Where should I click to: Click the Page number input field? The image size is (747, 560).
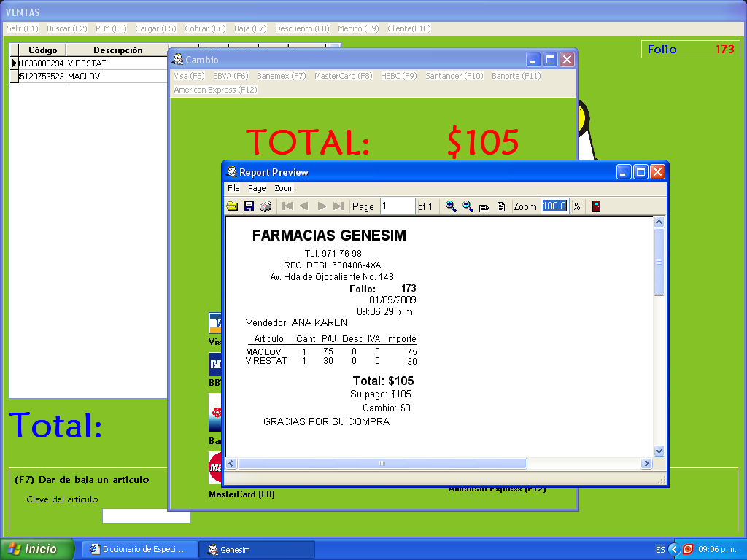click(397, 206)
